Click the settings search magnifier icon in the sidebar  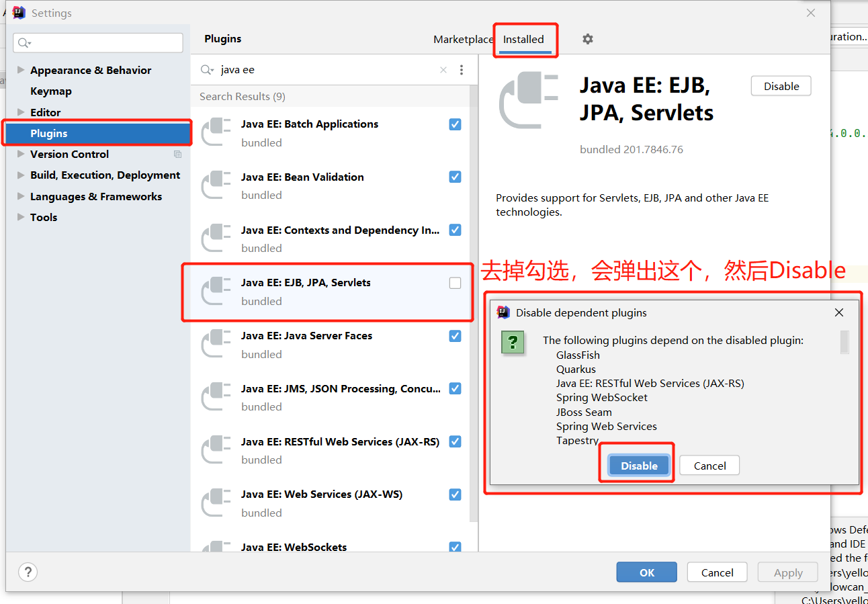pyautogui.click(x=25, y=43)
